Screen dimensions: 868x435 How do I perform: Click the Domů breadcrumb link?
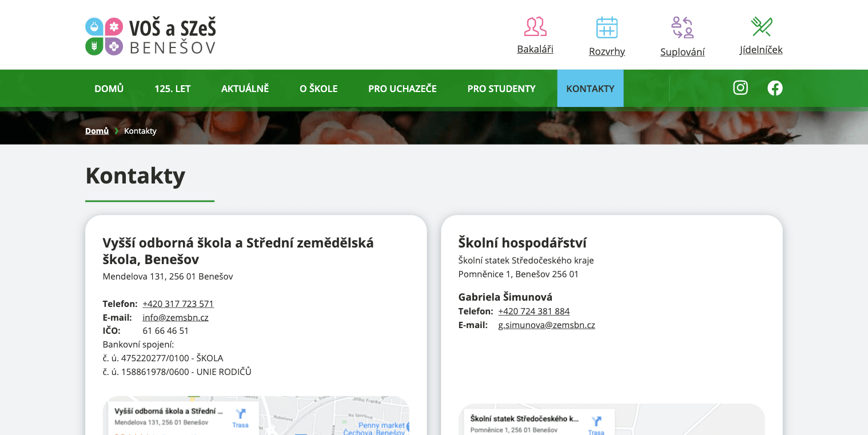click(97, 131)
